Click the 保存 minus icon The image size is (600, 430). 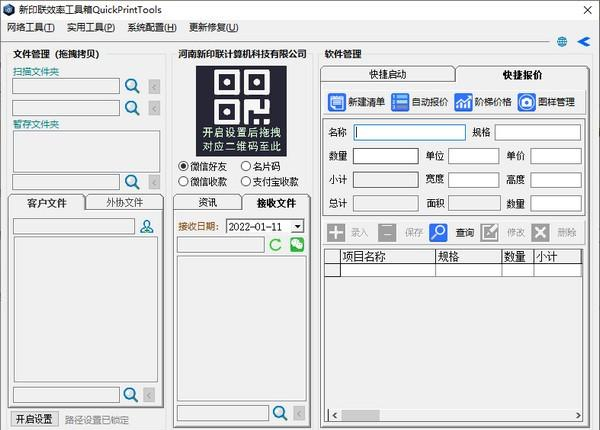pos(387,233)
